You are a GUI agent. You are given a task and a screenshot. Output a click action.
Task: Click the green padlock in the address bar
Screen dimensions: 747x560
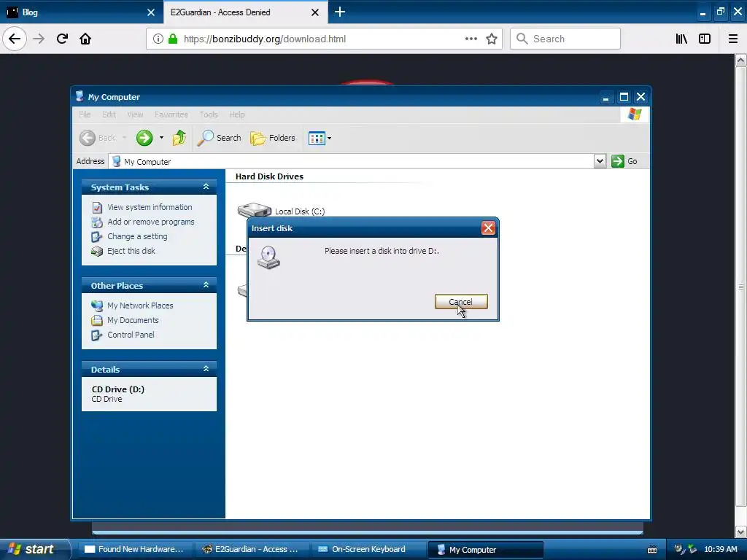[174, 39]
